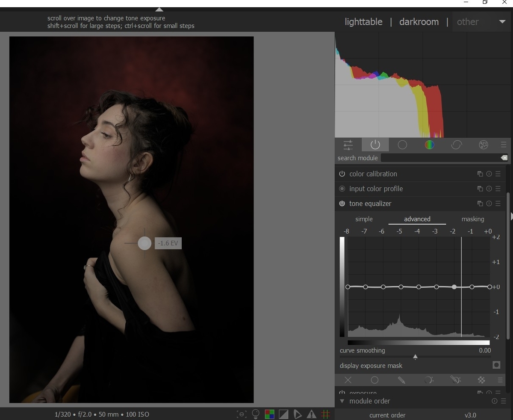Click the tone exposure cursor on shoulder
Viewport: 513px width, 420px height.
coord(144,243)
